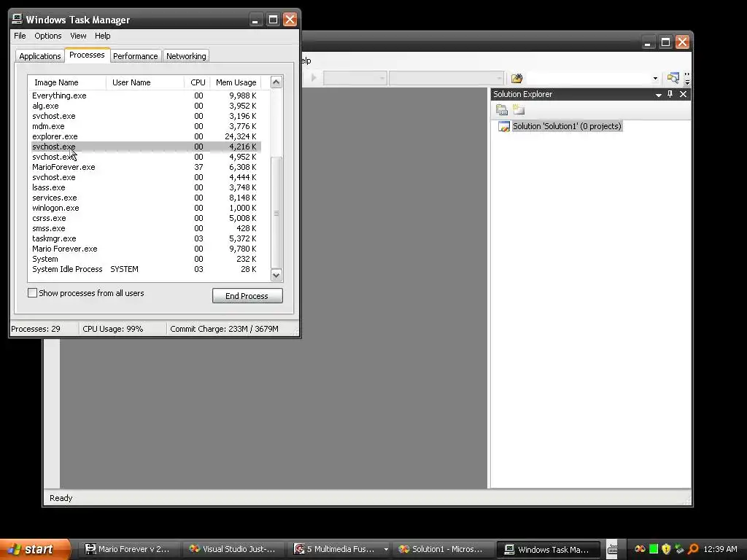The height and width of the screenshot is (560, 747).
Task: Open the solution platforms dropdown
Action: pyautogui.click(x=446, y=77)
